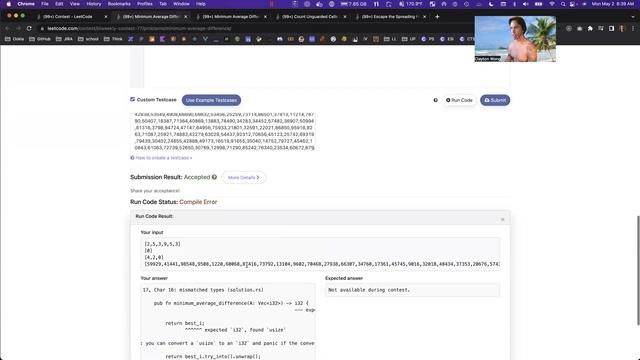Screen dimensions: 640x360
Task: Click the page vertical scrollbar
Action: (638, 270)
